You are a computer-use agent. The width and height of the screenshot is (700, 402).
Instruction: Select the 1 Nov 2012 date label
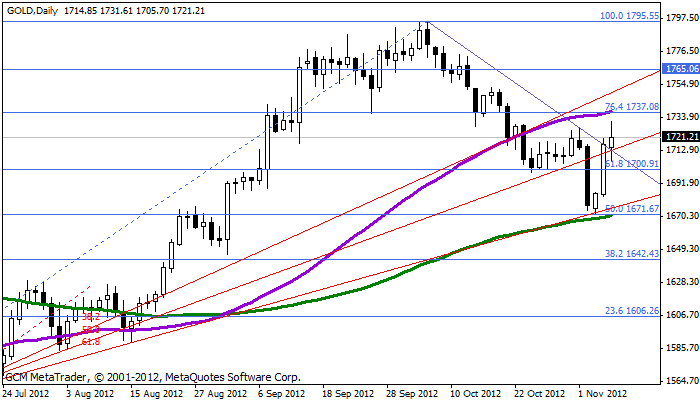coord(605,394)
